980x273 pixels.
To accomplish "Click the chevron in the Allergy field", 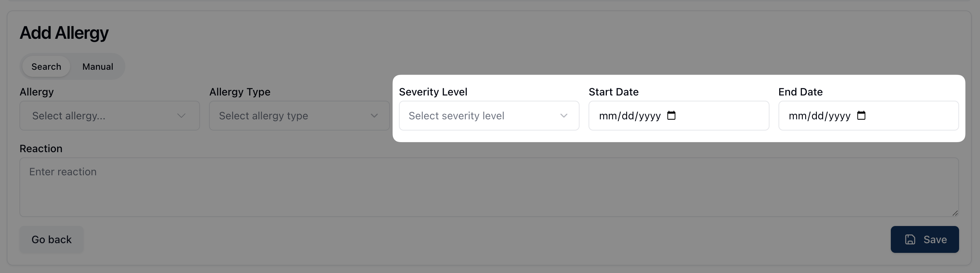I will pos(181,116).
